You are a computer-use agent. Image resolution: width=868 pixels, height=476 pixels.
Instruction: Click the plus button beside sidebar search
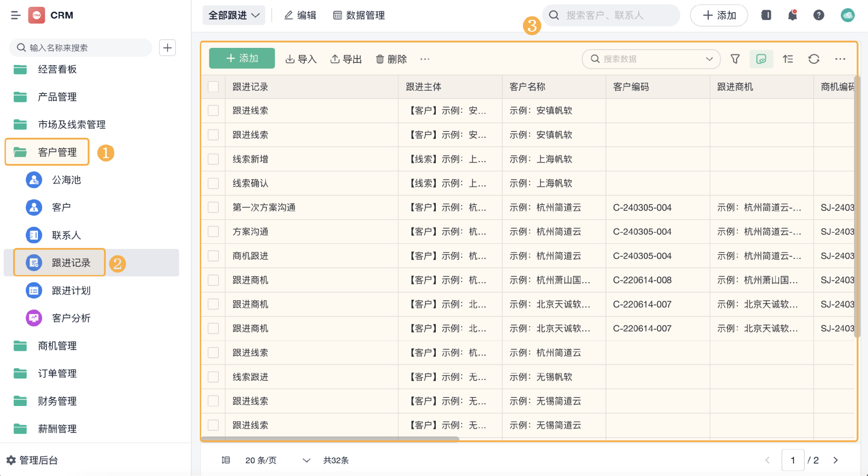pos(167,48)
